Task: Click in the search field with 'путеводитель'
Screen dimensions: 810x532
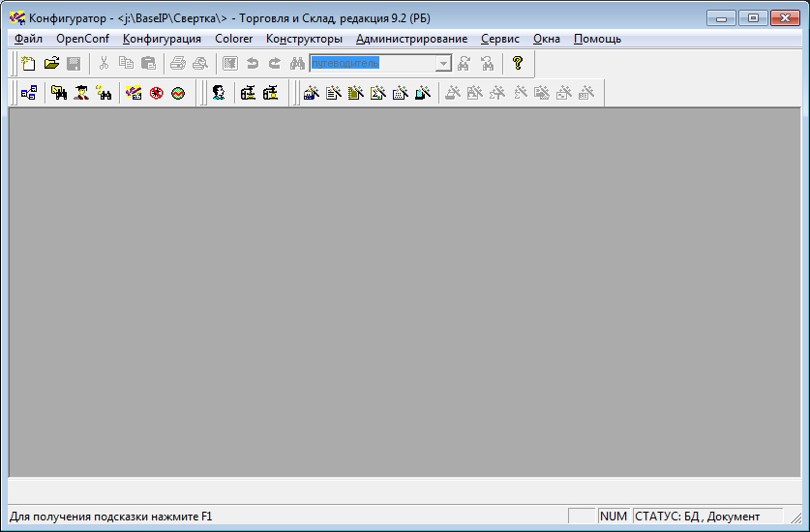Action: pos(372,64)
